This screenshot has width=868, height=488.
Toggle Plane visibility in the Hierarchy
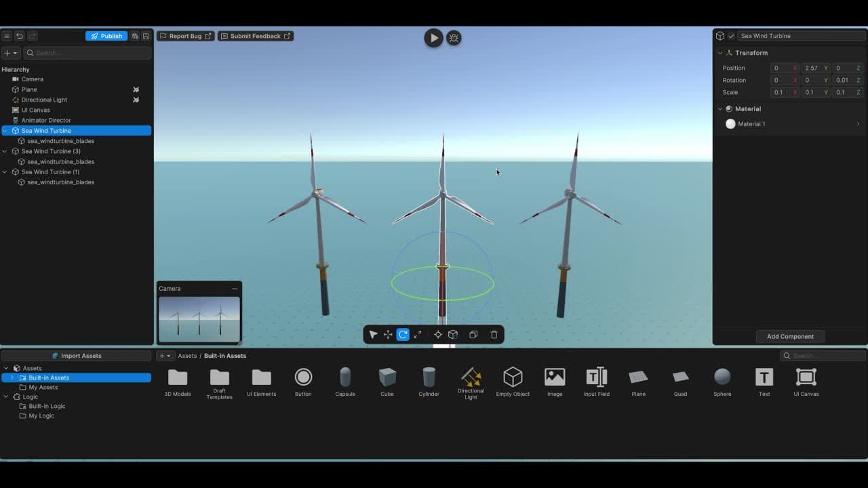coord(136,89)
